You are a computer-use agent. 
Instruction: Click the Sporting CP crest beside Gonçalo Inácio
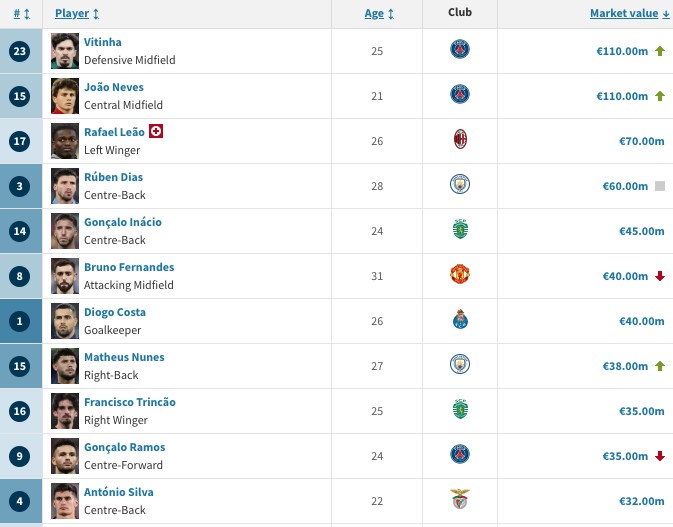(x=460, y=230)
